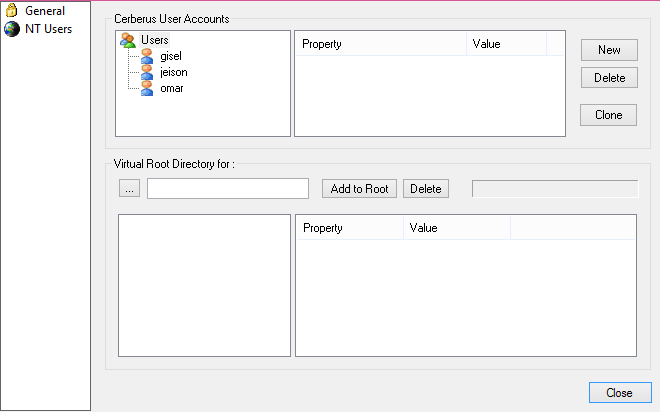Close the dialog with the Close button
Screen dimensions: 660x412
(x=620, y=393)
